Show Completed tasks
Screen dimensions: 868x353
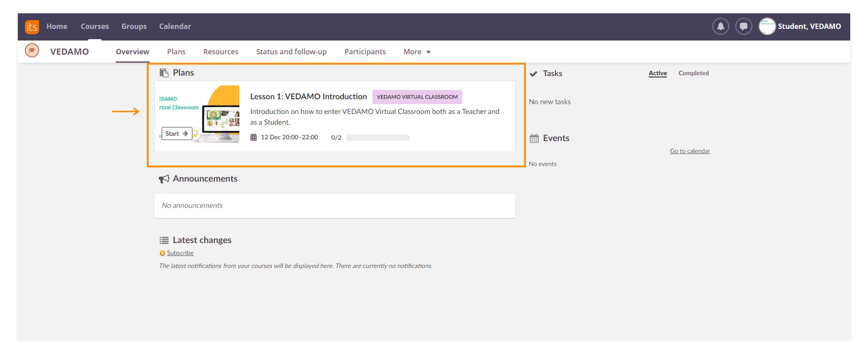pos(694,73)
